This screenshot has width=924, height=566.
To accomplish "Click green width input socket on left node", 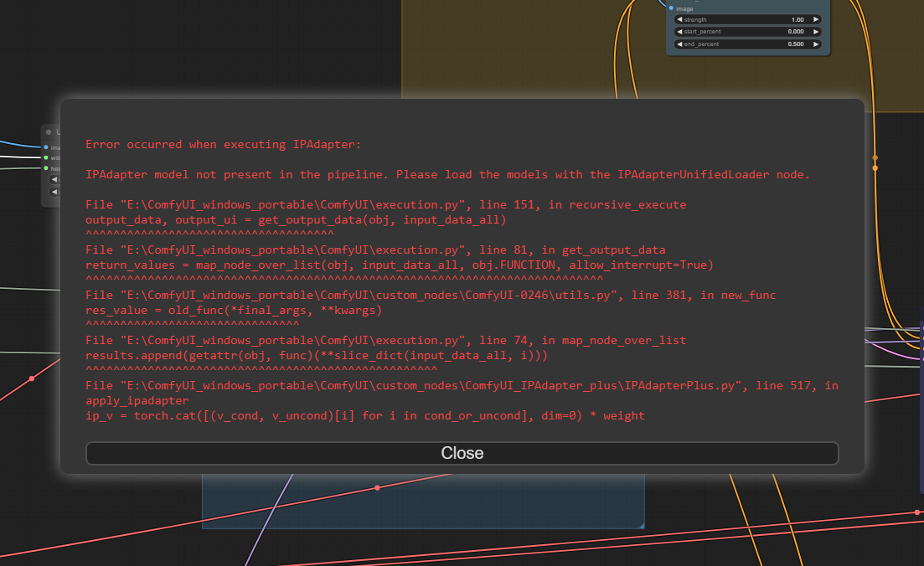I will (46, 158).
